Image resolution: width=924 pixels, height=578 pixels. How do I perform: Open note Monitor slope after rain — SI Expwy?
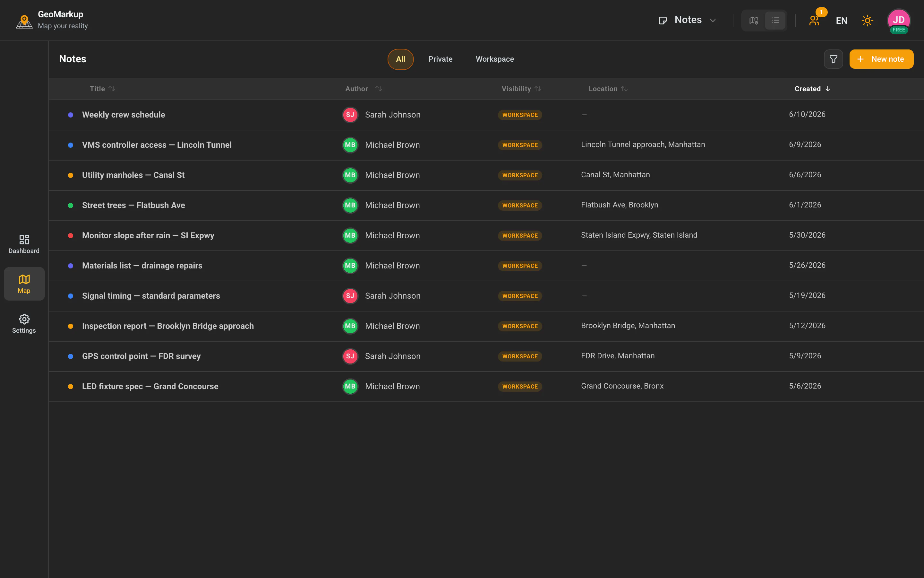(148, 235)
